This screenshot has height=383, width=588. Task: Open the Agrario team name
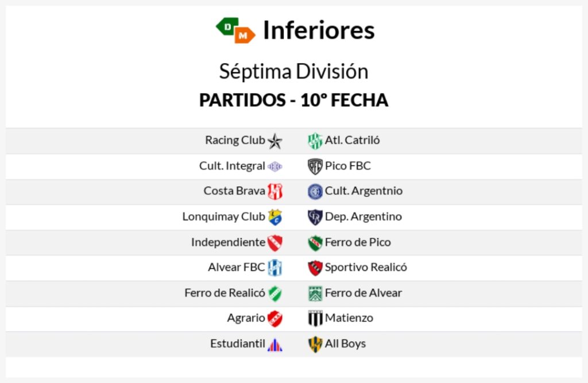point(246,318)
